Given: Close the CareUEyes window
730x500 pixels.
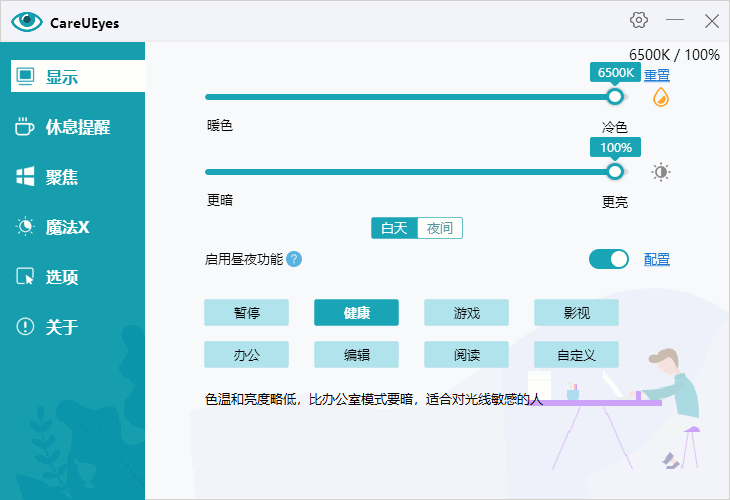Looking at the screenshot, I should [x=711, y=20].
